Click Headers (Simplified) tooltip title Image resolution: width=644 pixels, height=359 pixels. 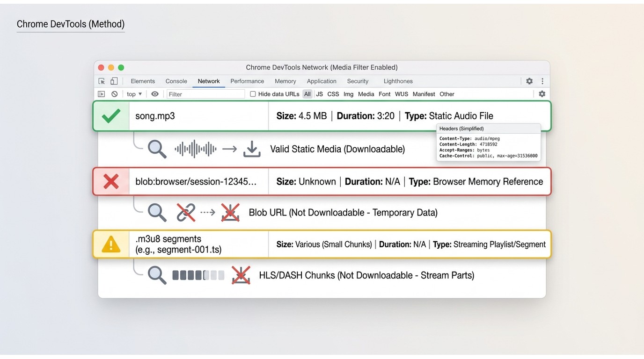(x=461, y=129)
